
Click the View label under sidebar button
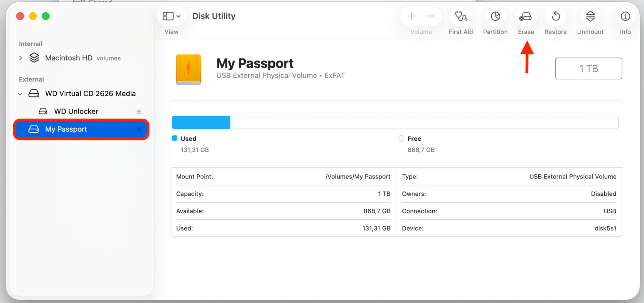coord(171,32)
